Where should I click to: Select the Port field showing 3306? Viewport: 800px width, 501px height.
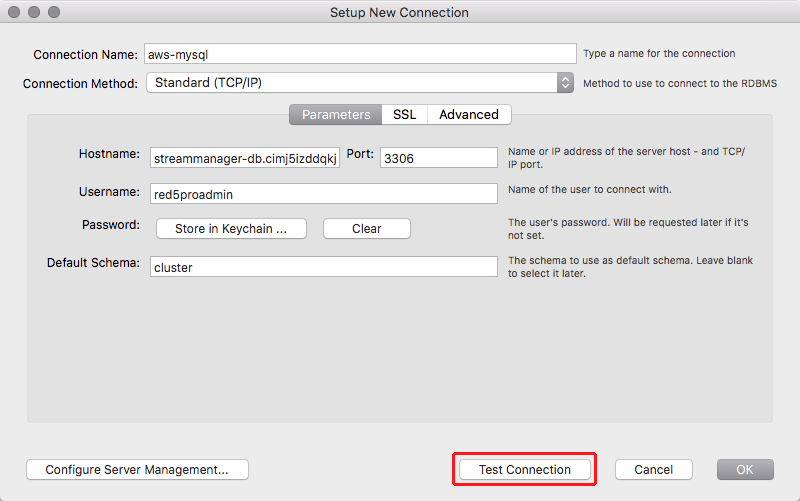(439, 158)
